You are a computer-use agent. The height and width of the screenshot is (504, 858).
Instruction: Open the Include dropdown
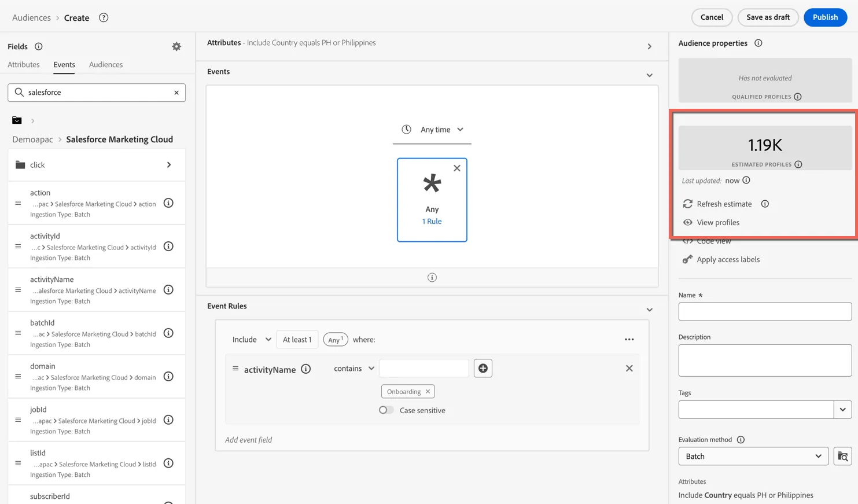252,340
